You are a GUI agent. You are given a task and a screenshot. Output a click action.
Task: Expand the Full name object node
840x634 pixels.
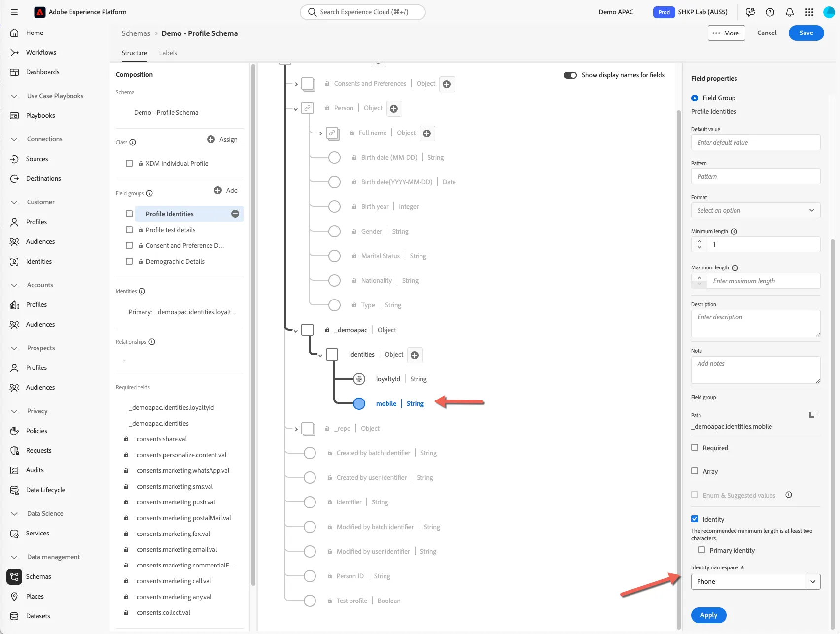tap(321, 133)
